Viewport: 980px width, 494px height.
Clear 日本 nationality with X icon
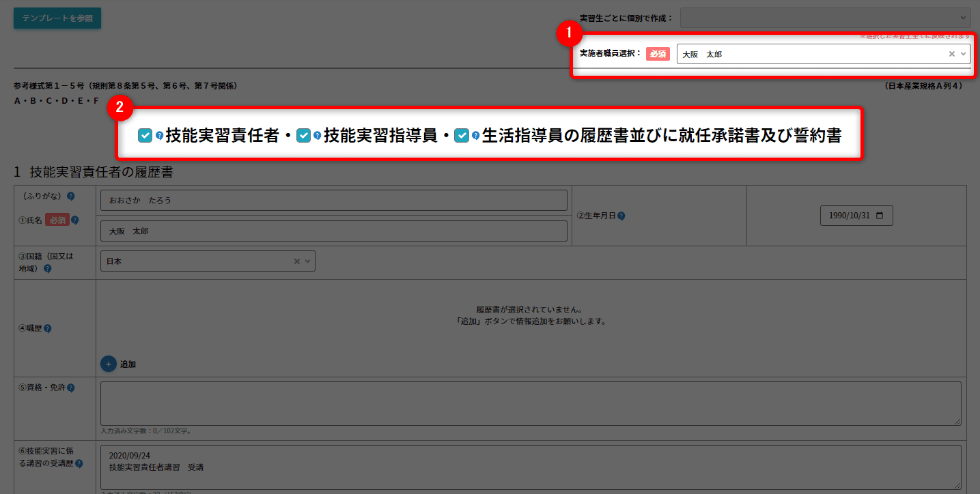point(296,261)
